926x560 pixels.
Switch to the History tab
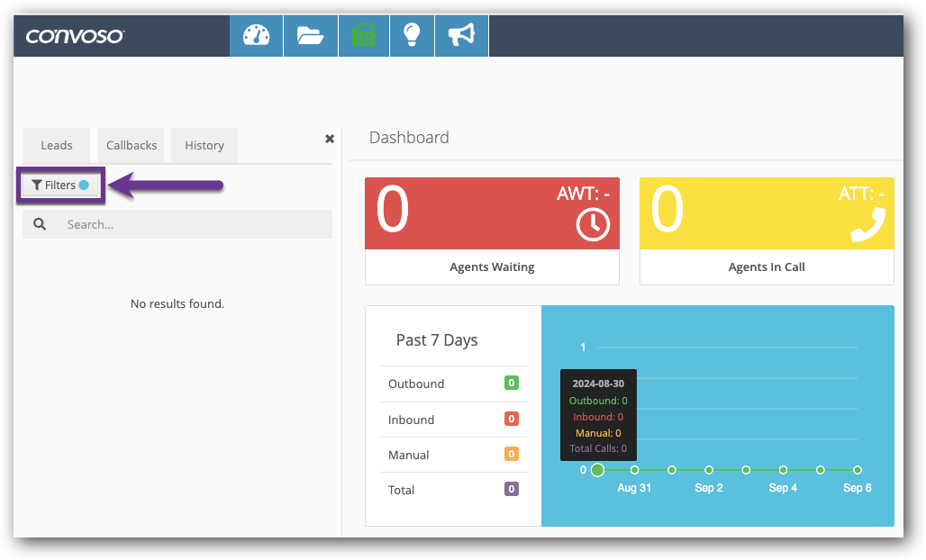204,145
